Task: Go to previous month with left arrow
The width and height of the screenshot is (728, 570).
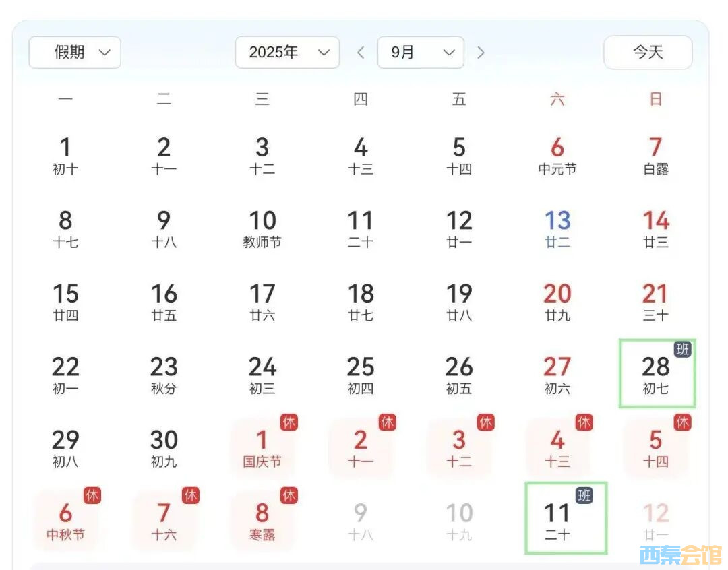Action: point(361,53)
